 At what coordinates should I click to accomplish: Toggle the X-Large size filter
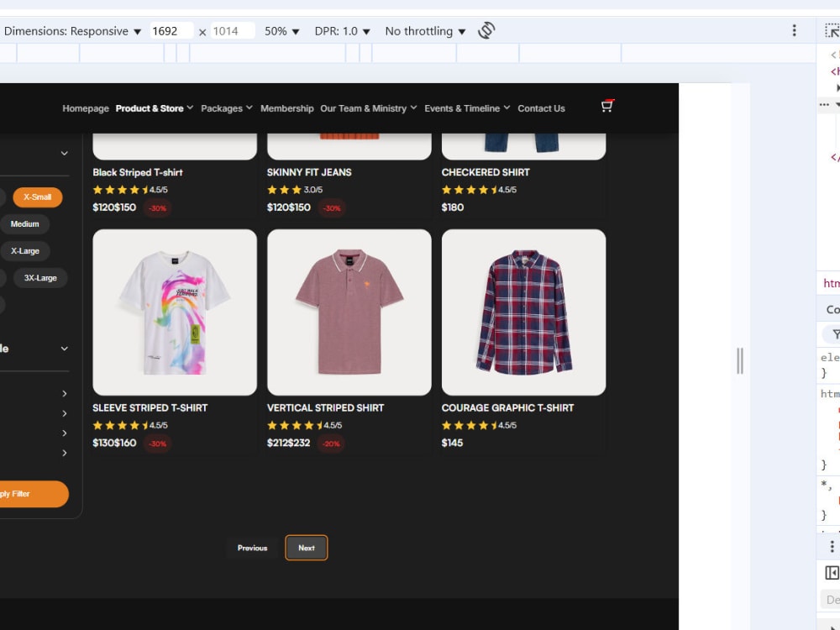[25, 250]
